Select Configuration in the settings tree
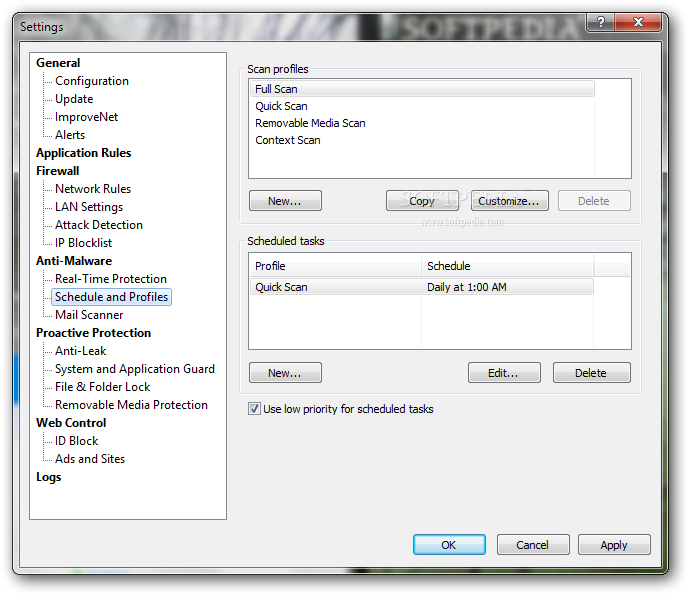This screenshot has width=689, height=595. (x=92, y=81)
